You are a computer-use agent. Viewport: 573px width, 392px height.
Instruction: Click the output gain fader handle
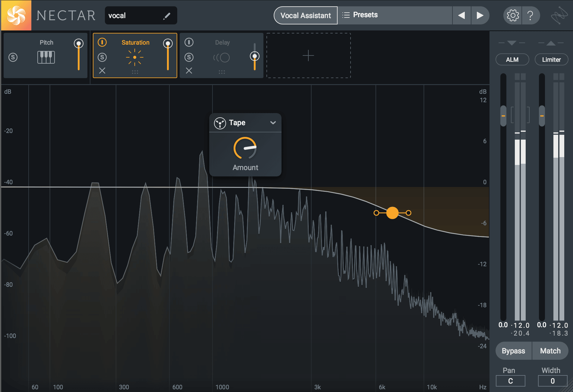[x=542, y=116]
